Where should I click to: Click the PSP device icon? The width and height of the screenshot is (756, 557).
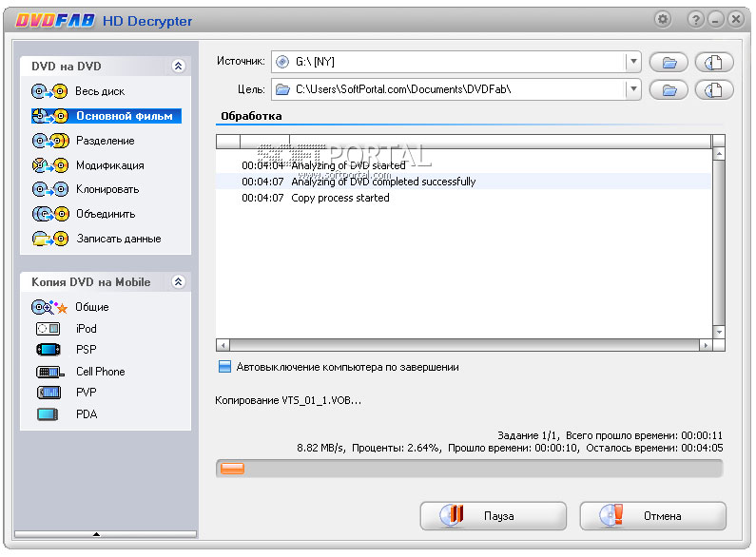tap(48, 350)
